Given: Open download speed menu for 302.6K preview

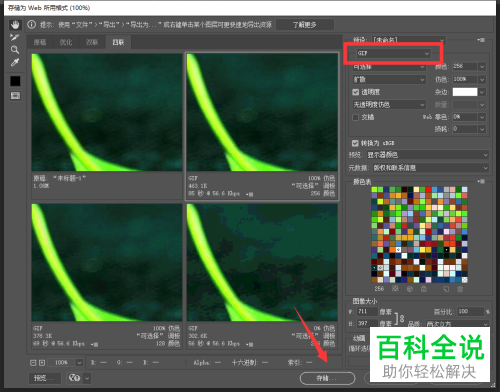Looking at the screenshot, I should coord(250,344).
